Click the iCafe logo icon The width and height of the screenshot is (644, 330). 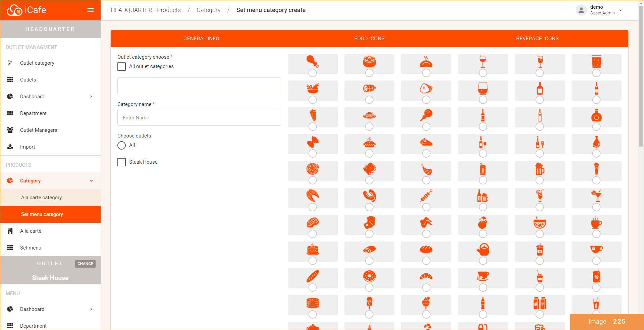point(14,10)
